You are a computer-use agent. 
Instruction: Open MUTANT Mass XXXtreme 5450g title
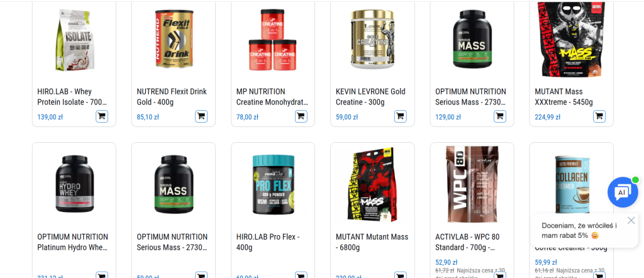tap(564, 96)
